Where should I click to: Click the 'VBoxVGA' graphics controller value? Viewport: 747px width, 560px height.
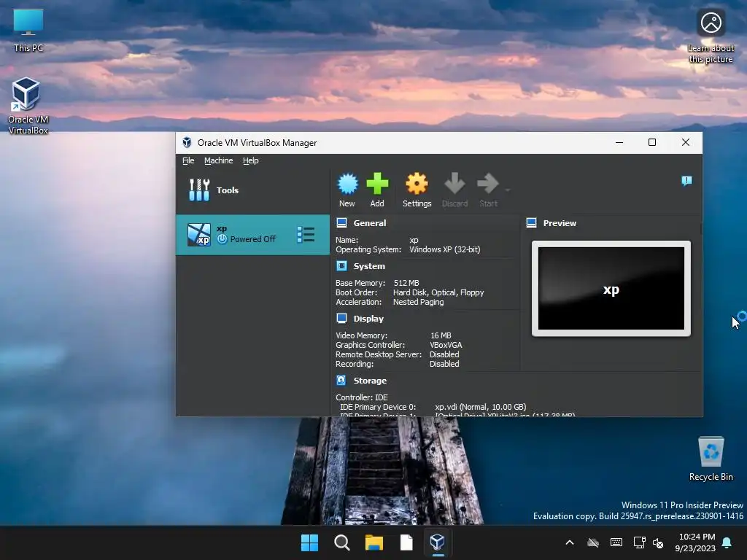click(446, 345)
